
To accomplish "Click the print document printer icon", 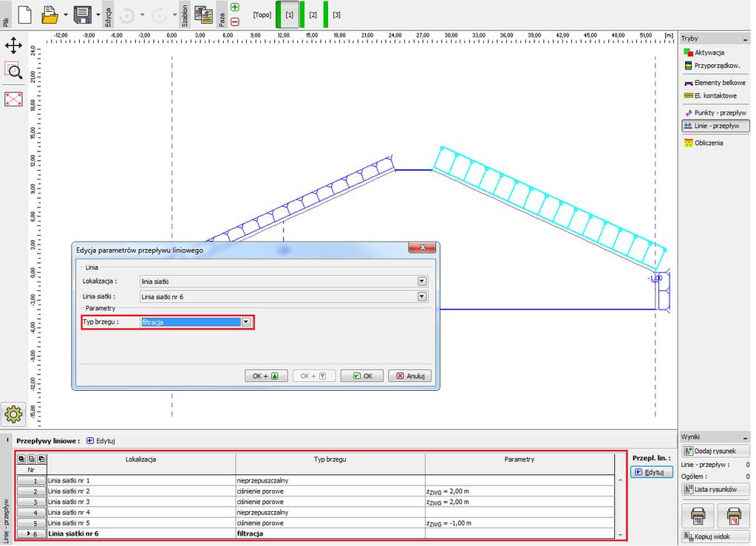I will coord(698,516).
